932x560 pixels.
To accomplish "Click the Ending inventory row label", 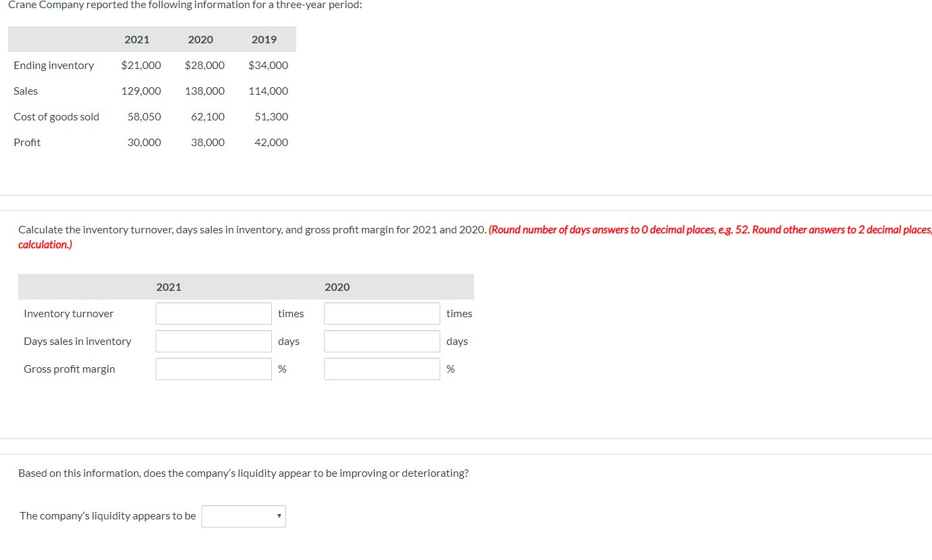I will point(54,66).
